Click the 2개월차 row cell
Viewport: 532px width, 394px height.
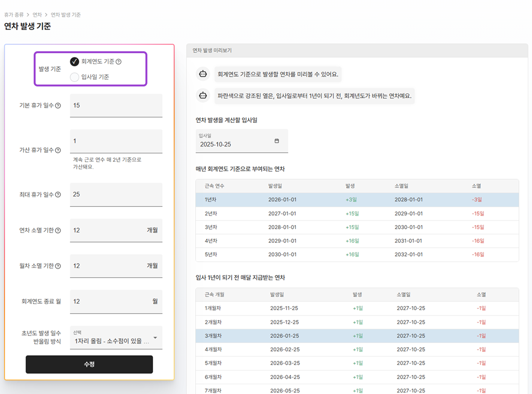pos(213,322)
